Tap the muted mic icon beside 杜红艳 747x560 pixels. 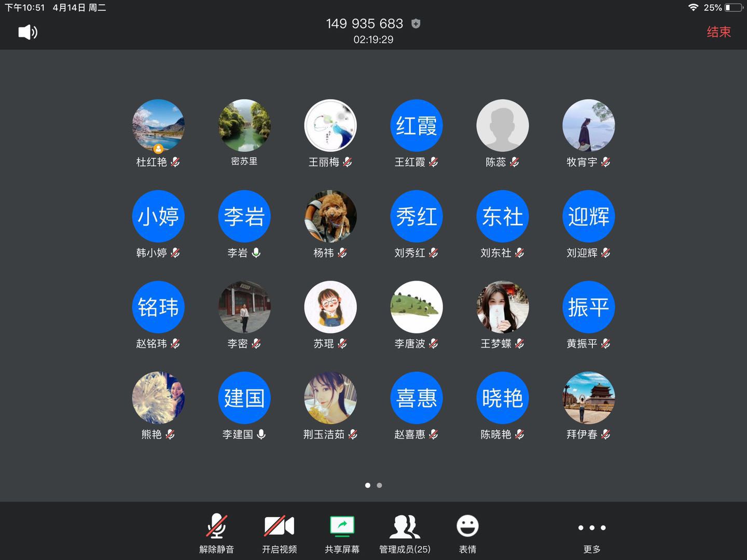point(175,162)
